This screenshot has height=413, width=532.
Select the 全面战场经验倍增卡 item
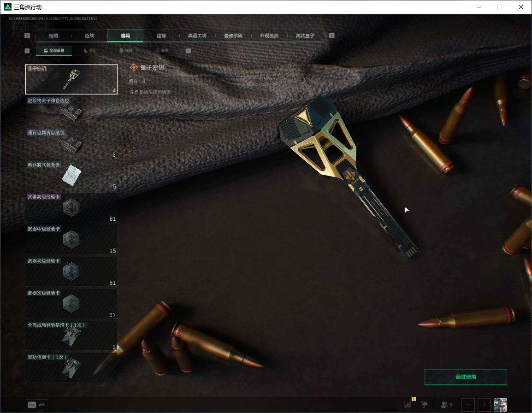tap(71, 336)
